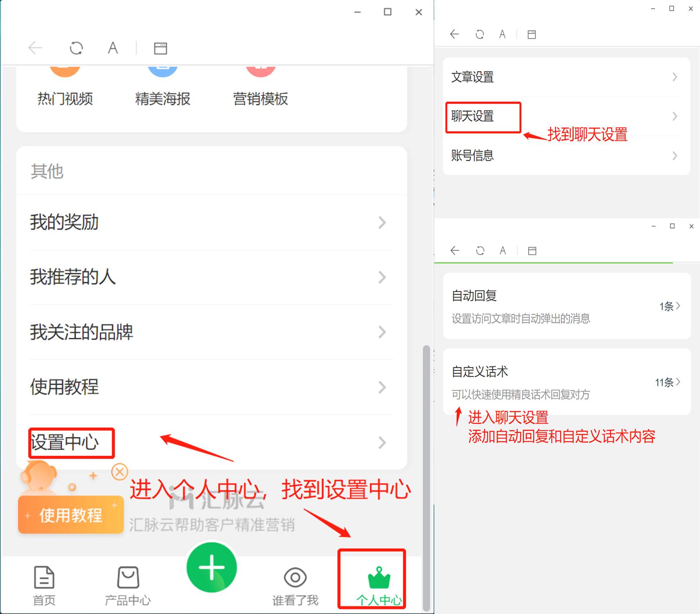Click the font size A icon

[x=112, y=48]
